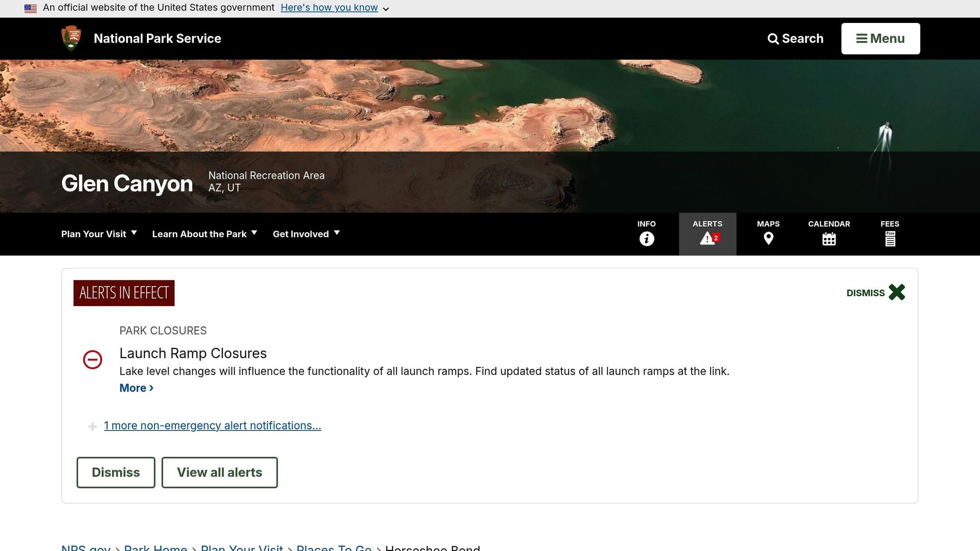
Task: Expand the Get Involved dropdown
Action: click(306, 234)
